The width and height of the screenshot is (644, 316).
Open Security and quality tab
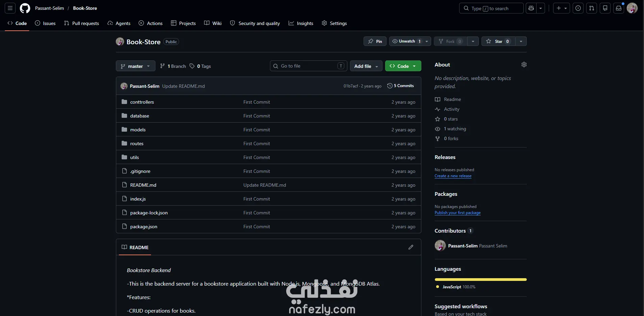255,23
